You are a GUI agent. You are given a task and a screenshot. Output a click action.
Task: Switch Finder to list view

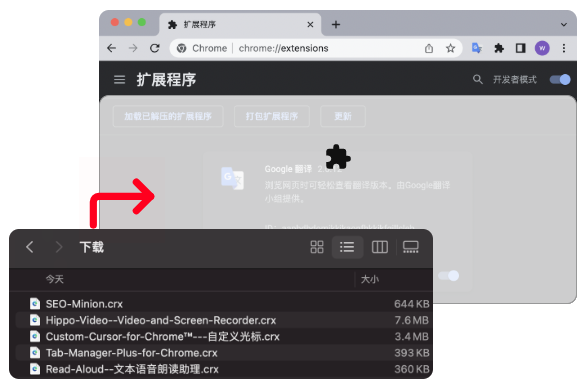[347, 247]
